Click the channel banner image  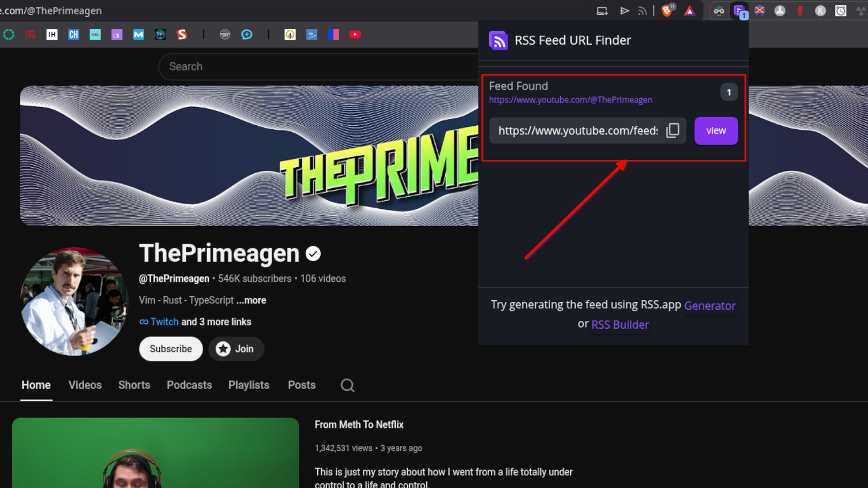[249, 156]
